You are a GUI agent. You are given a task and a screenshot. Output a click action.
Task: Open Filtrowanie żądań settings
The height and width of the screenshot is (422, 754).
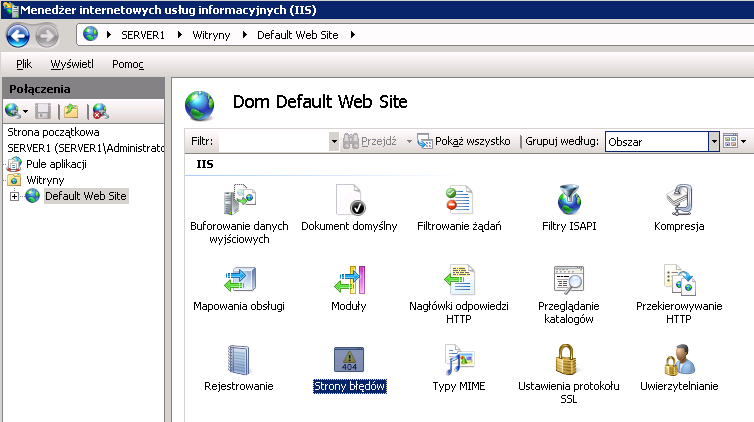tap(459, 208)
